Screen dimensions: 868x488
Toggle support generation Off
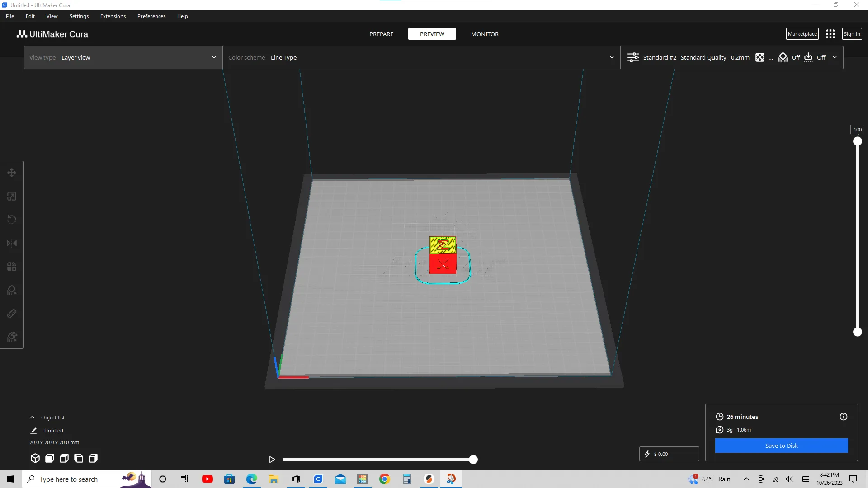tap(795, 57)
